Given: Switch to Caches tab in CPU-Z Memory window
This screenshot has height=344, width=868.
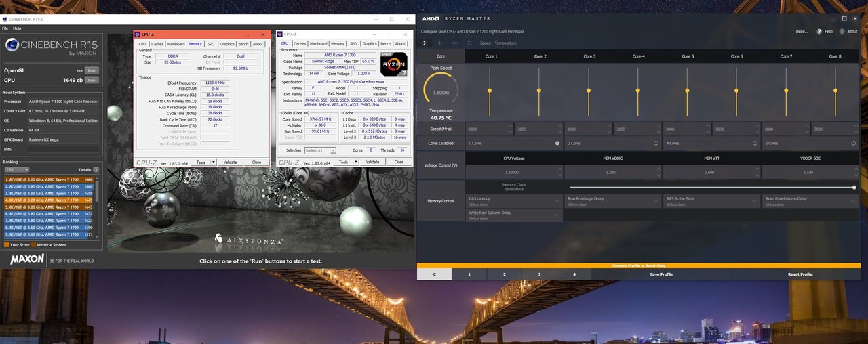Looking at the screenshot, I should [157, 43].
